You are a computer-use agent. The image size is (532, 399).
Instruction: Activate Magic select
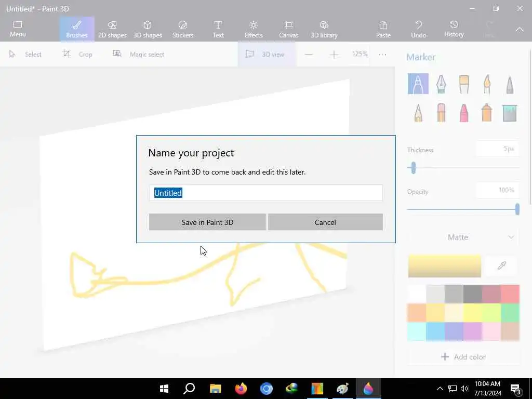point(138,54)
